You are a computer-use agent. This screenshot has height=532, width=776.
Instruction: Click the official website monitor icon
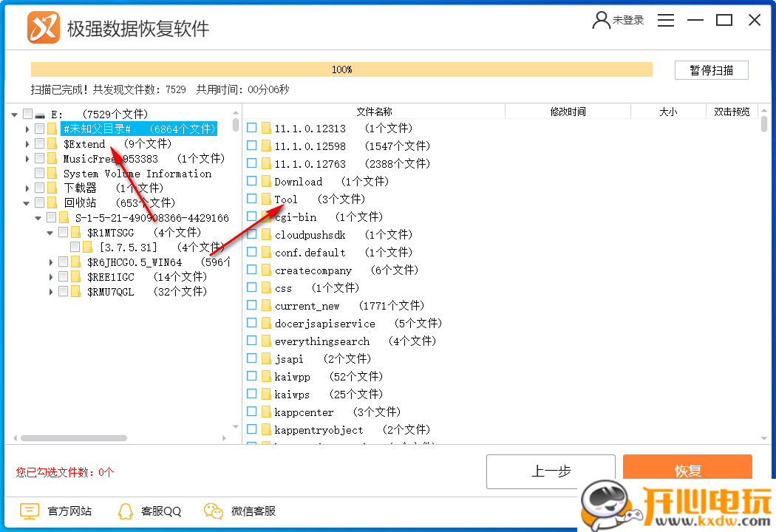(30, 511)
